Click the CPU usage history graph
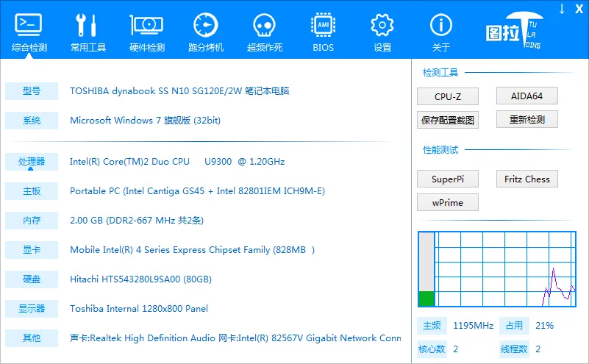 point(505,269)
